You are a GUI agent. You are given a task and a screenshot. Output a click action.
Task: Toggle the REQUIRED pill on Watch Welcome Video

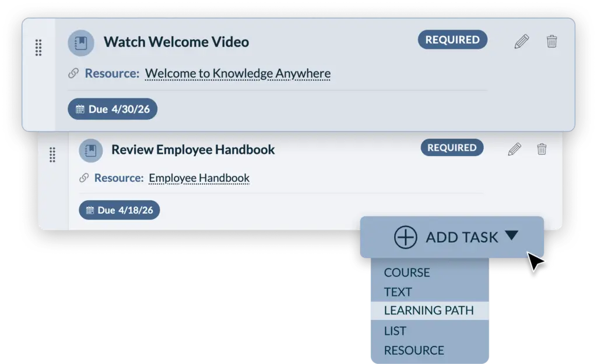(x=452, y=40)
